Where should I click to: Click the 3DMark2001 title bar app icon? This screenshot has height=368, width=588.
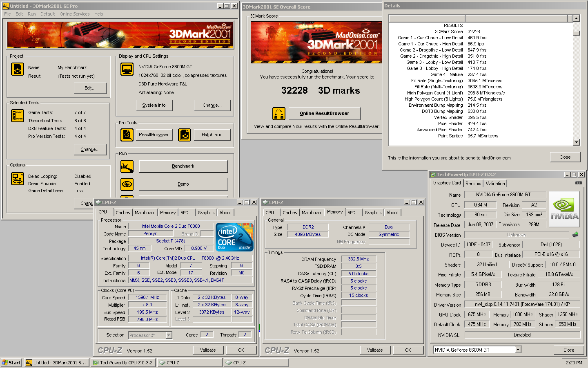[6, 6]
